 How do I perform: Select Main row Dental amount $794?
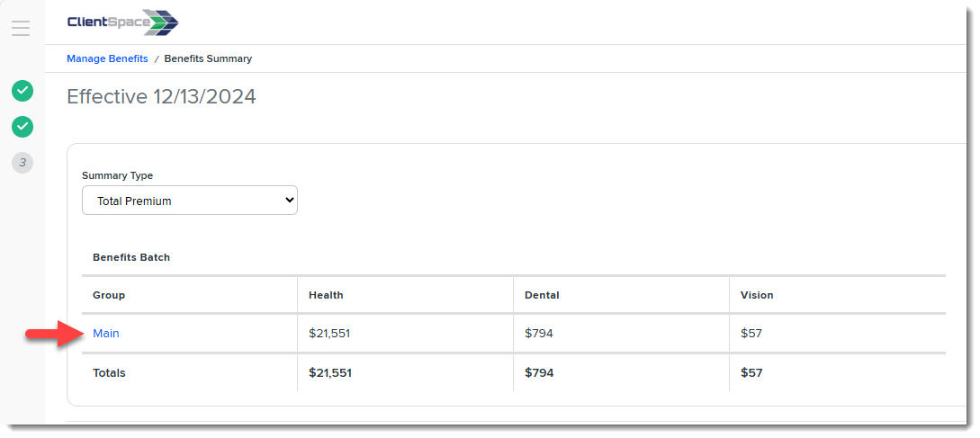(539, 333)
